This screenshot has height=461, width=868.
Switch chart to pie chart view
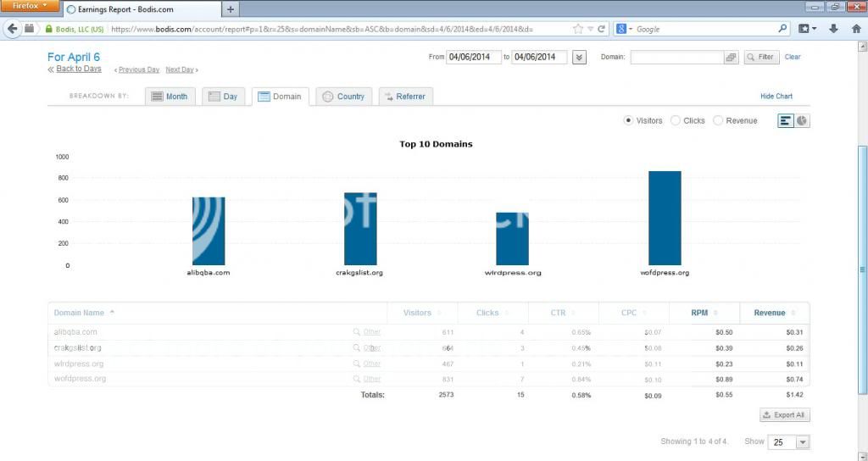[x=802, y=121]
